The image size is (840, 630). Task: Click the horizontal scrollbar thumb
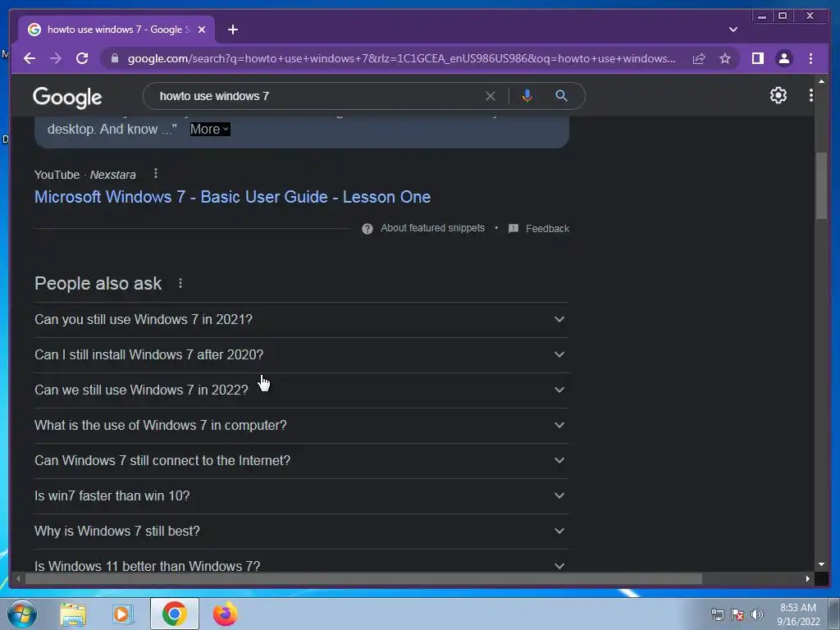(363, 578)
